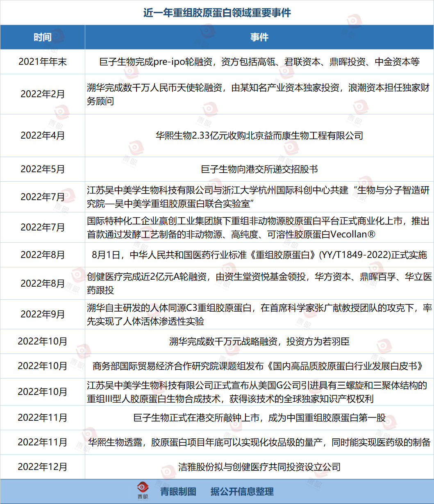
Task: Click the event about 重组III型人胶原蛋白生物合成技术
Action: coord(259,392)
